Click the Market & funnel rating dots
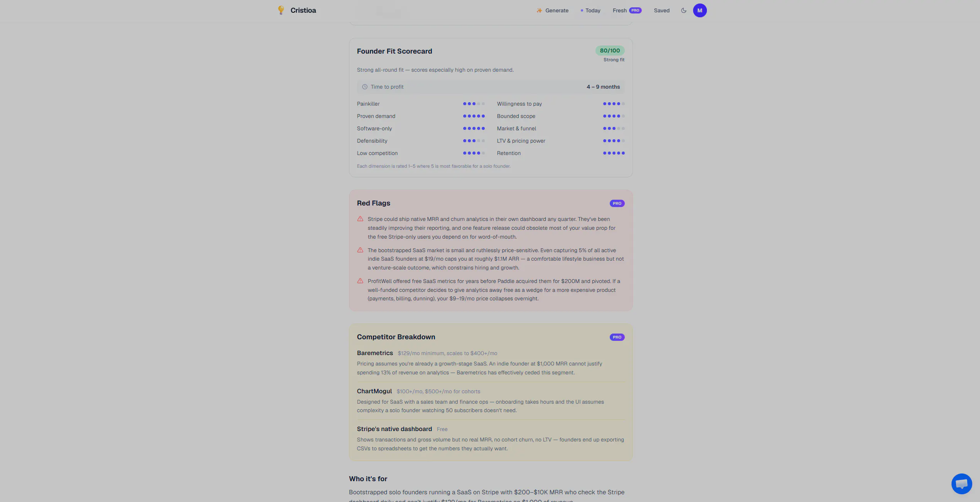980x502 pixels. pos(614,128)
